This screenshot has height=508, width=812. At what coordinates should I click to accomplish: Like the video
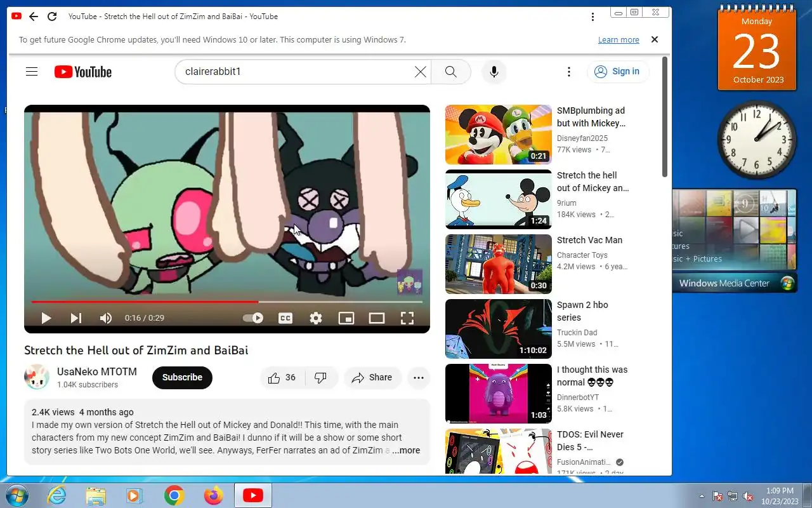tap(282, 378)
